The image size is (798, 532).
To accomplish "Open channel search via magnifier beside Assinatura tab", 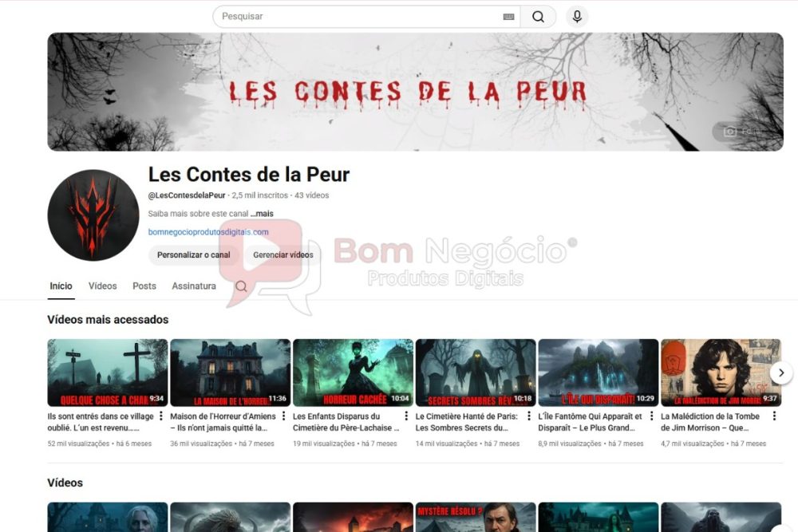I will click(x=240, y=286).
